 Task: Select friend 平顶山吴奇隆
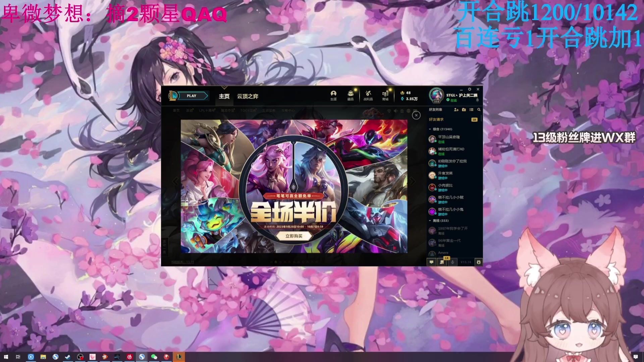pos(454,139)
